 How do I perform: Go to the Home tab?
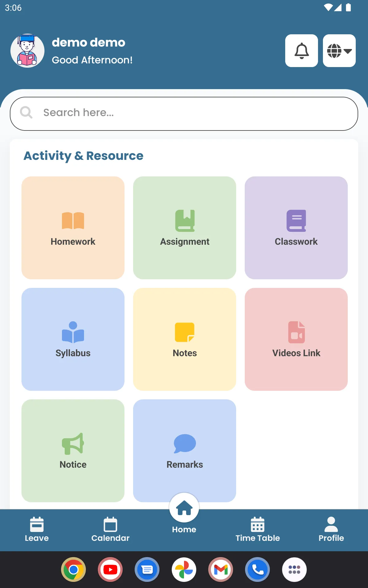(x=184, y=514)
